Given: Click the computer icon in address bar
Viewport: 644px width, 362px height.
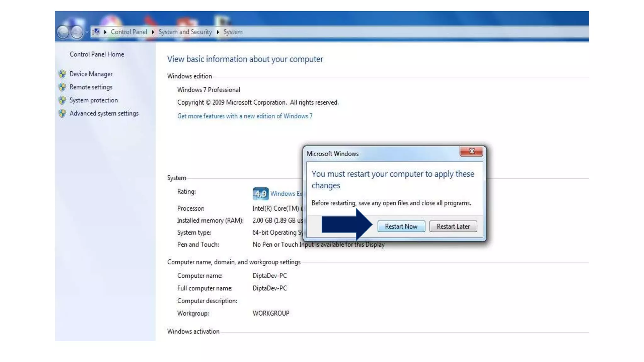Looking at the screenshot, I should pyautogui.click(x=97, y=31).
